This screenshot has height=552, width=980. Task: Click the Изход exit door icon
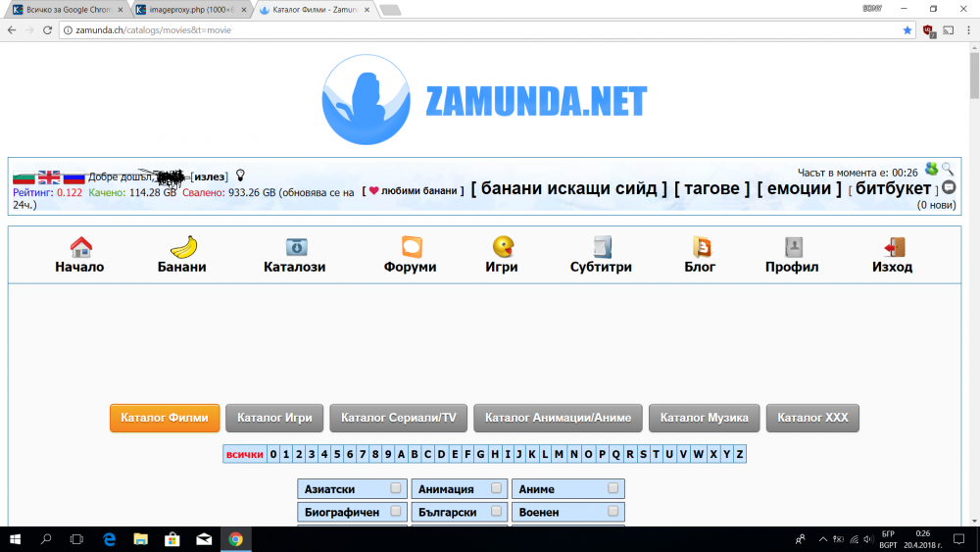[895, 247]
